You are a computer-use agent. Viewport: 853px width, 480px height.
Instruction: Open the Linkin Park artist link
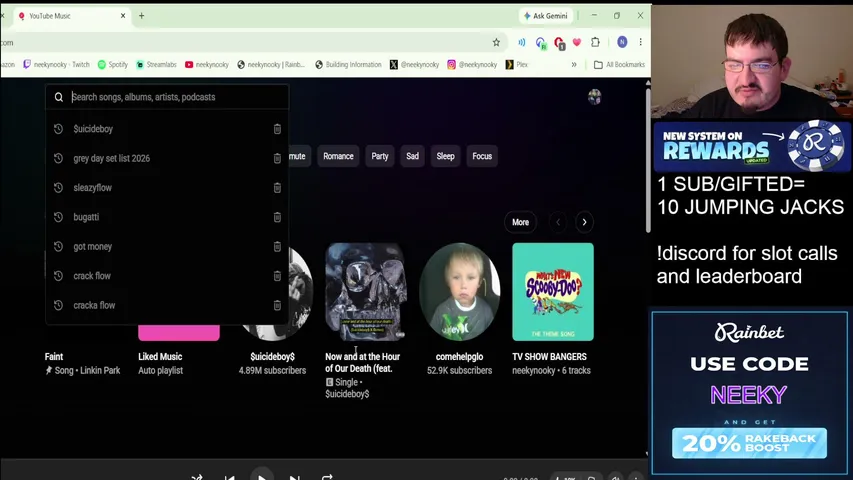coord(101,371)
